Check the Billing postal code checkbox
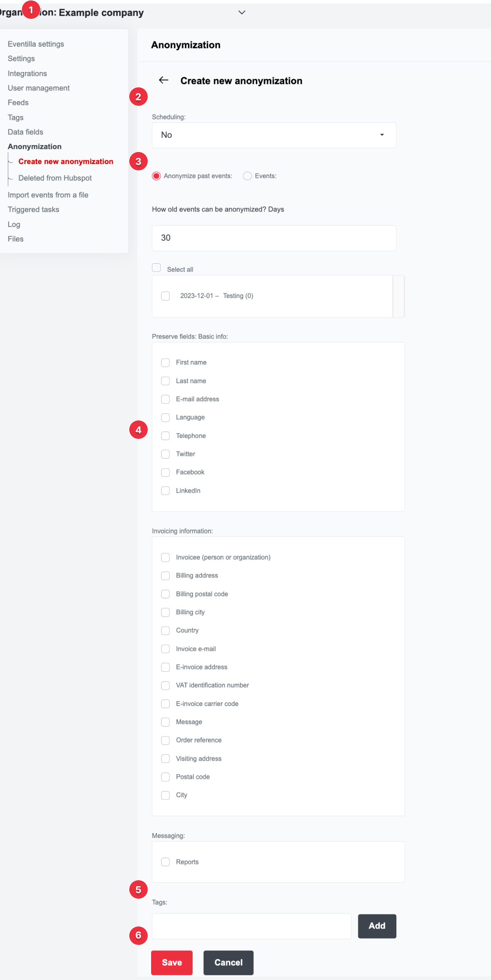 click(x=166, y=594)
